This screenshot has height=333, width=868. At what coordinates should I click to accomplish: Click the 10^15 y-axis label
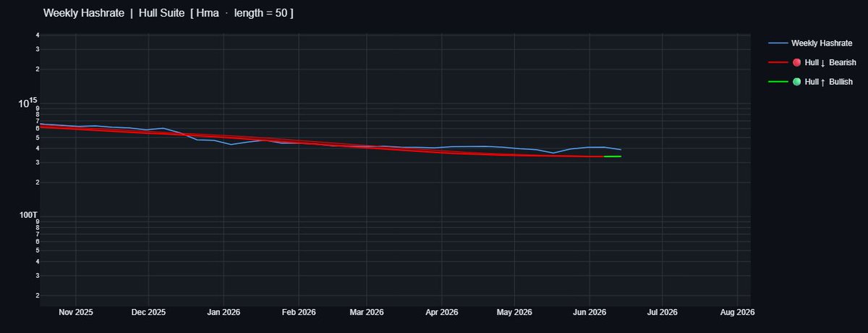click(27, 104)
